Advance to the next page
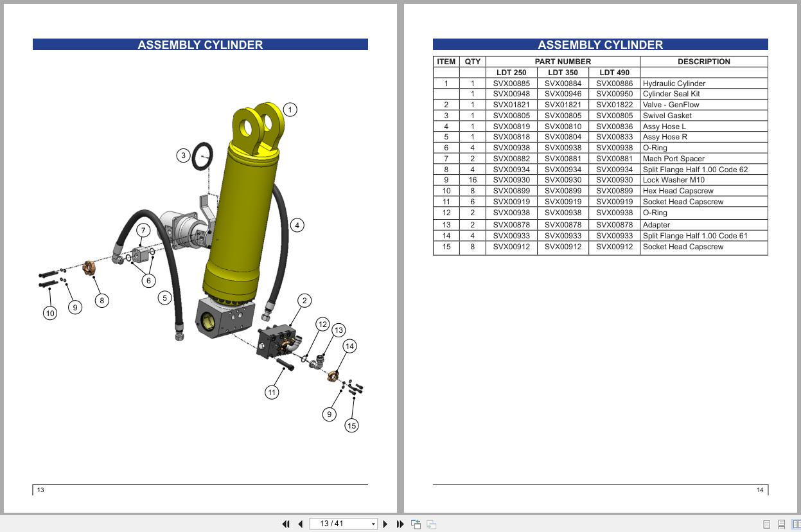 [385, 524]
